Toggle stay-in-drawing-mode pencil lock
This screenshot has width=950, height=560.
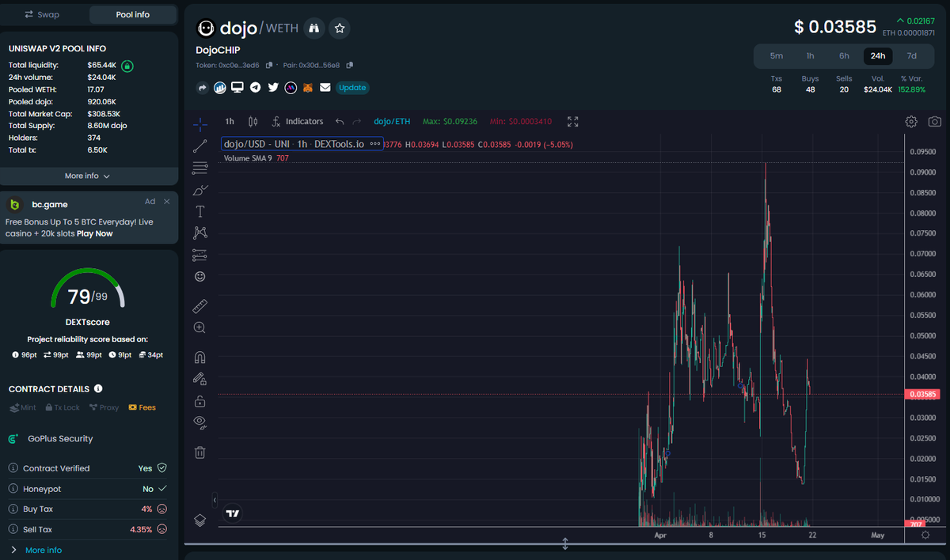(x=200, y=379)
